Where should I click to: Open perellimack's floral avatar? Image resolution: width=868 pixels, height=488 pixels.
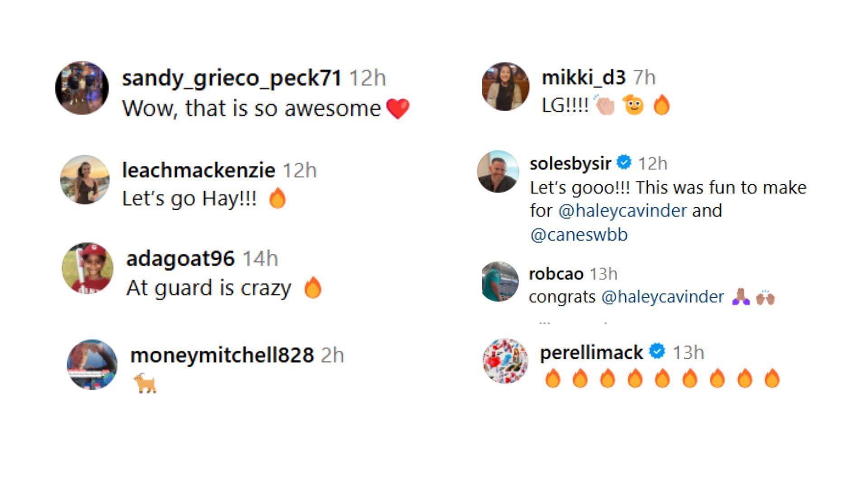(505, 361)
